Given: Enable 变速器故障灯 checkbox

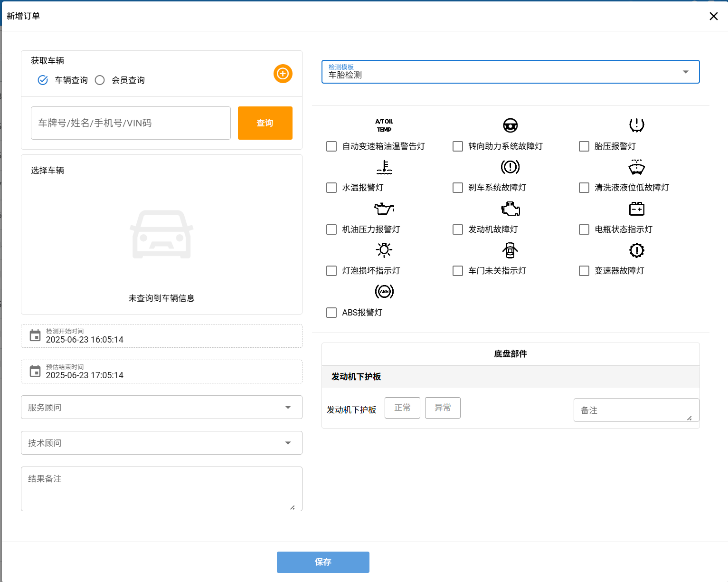Looking at the screenshot, I should click(584, 271).
